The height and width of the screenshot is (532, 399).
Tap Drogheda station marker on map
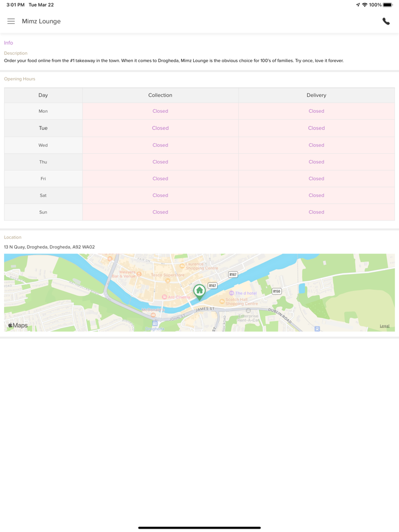pyautogui.click(x=155, y=326)
